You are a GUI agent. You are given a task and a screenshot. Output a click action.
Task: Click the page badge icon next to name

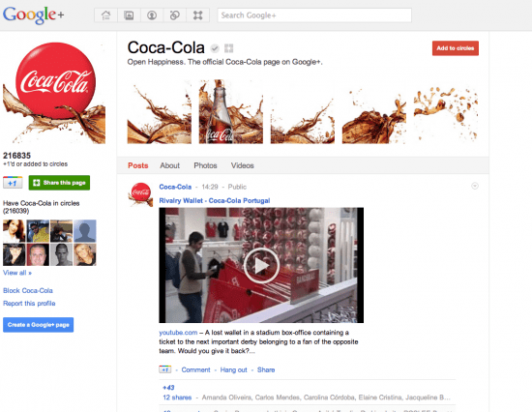[229, 48]
